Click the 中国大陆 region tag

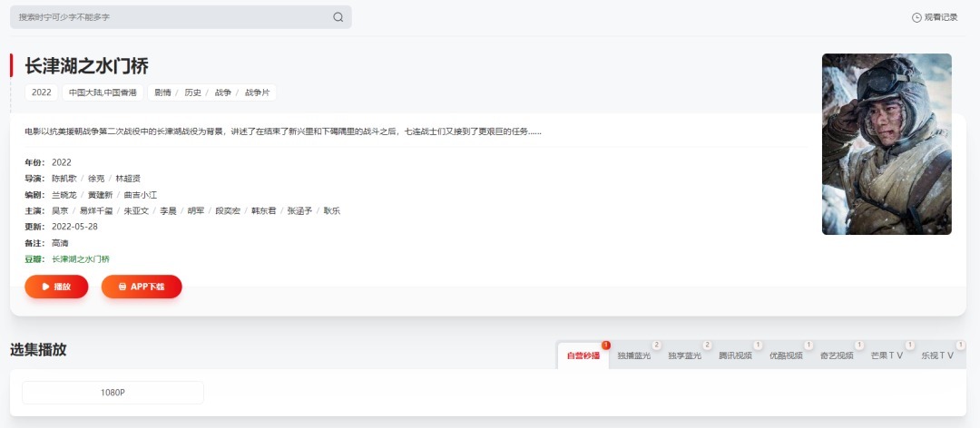pyautogui.click(x=86, y=92)
